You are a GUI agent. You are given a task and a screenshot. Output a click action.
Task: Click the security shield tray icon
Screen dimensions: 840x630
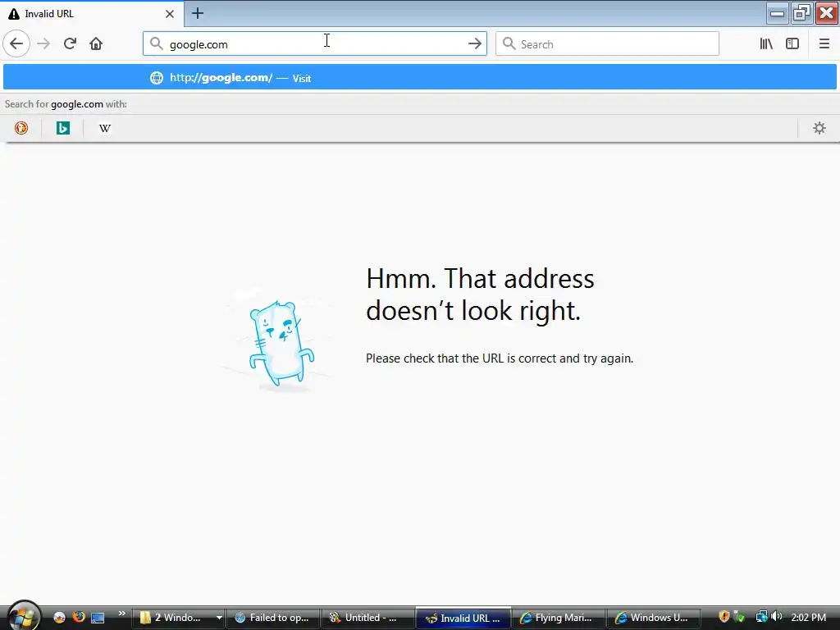click(724, 617)
